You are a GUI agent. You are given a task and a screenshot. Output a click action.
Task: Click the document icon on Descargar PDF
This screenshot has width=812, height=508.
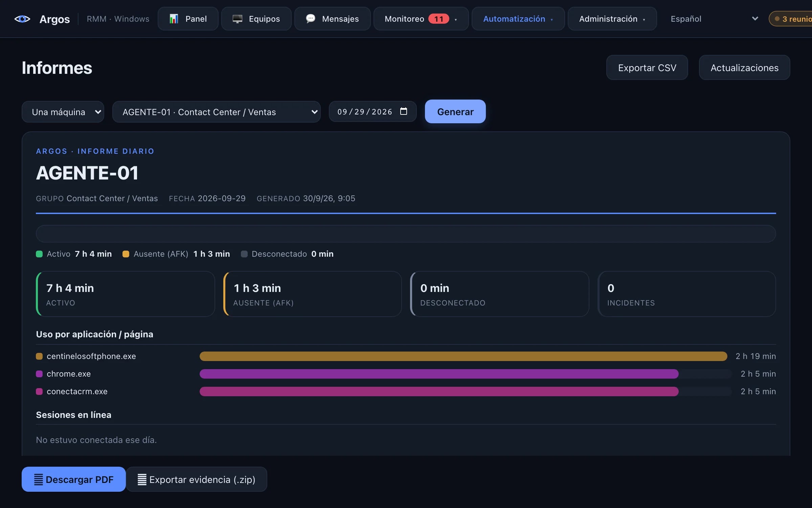pyautogui.click(x=39, y=479)
